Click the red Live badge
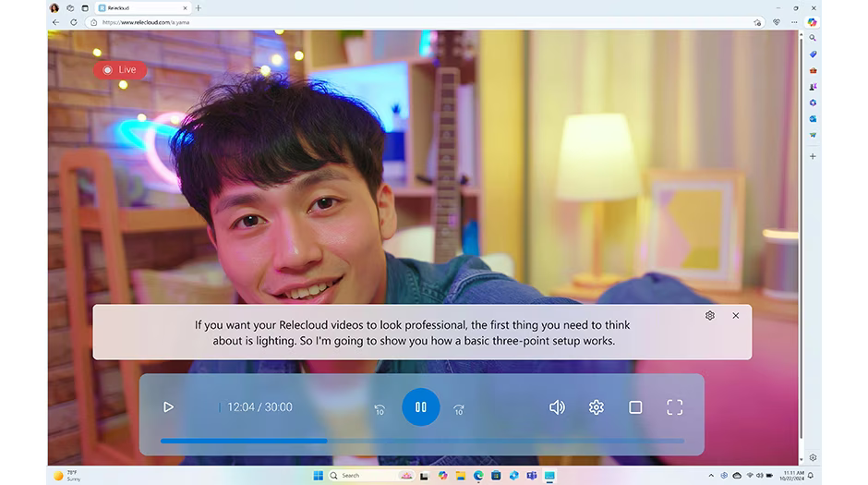This screenshot has width=868, height=485. coord(120,69)
